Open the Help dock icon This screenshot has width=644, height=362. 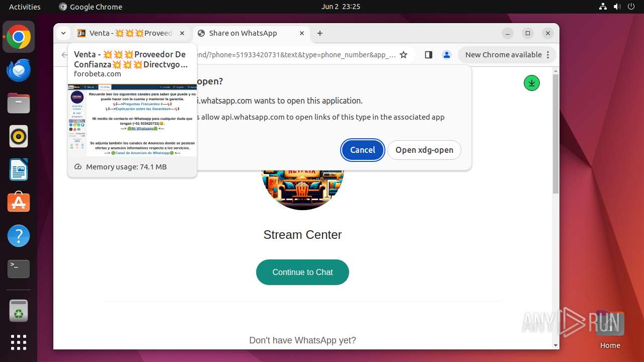click(19, 236)
